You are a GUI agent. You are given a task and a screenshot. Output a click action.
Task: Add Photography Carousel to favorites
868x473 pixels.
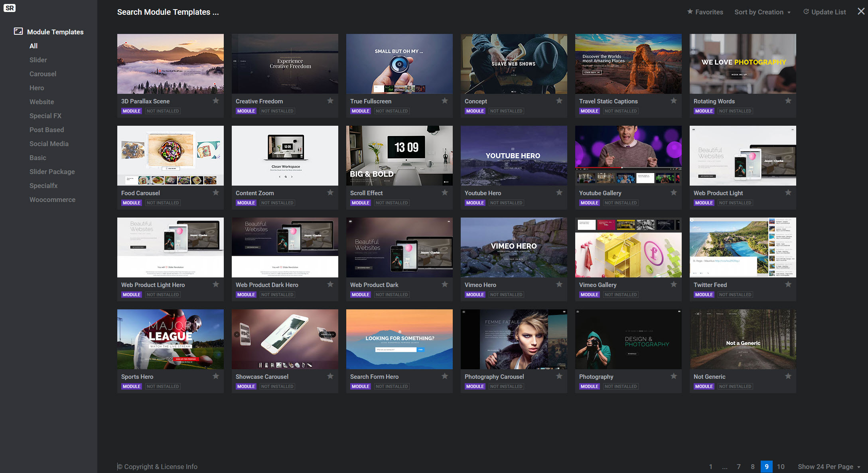pos(559,376)
